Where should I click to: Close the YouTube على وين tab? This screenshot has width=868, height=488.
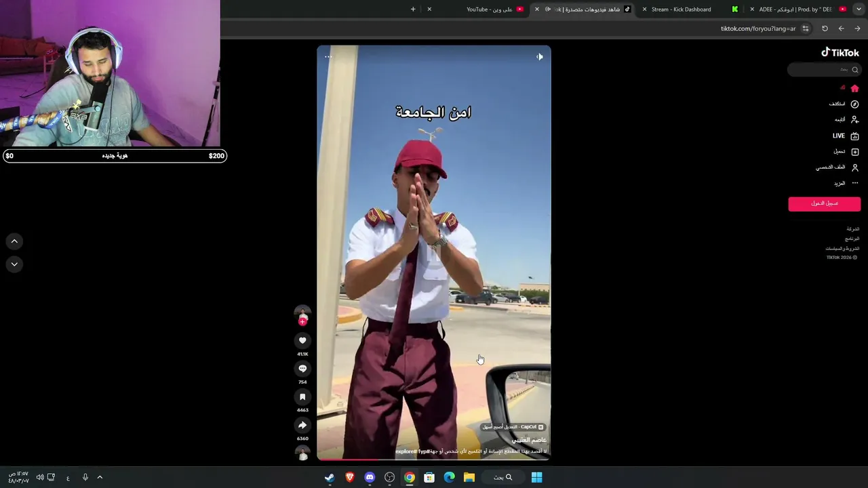tap(429, 9)
